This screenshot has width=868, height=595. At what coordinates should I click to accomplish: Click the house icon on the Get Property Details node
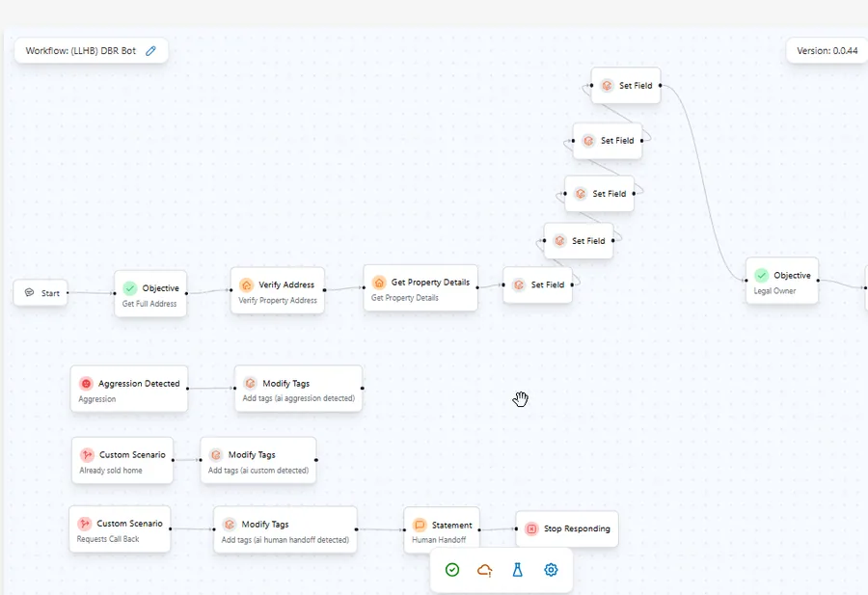point(379,283)
